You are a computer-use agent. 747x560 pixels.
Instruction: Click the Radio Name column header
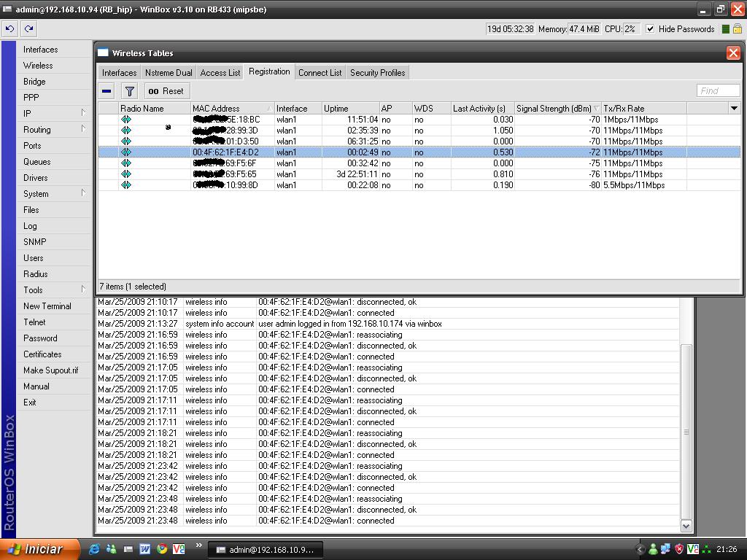coord(155,109)
